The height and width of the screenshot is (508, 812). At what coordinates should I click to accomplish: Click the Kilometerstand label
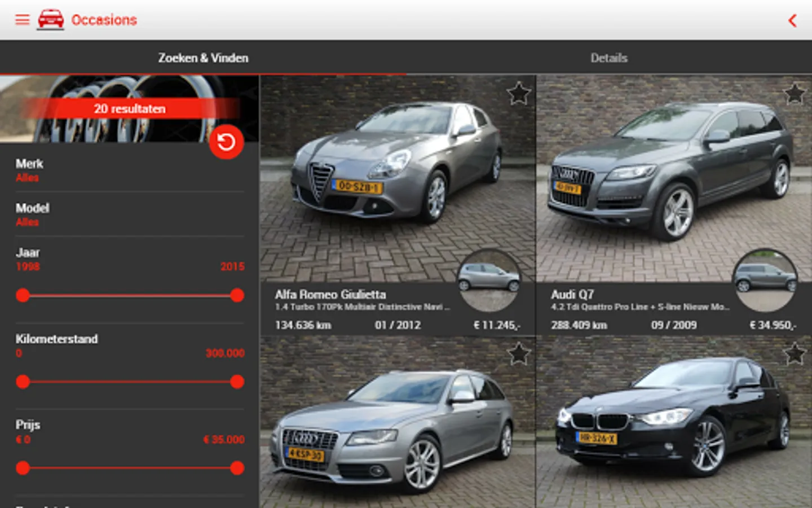[56, 339]
